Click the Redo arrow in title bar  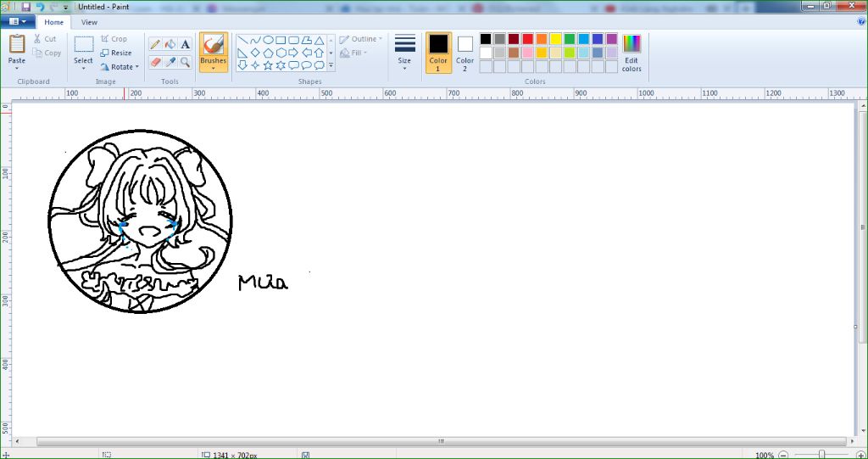(53, 7)
